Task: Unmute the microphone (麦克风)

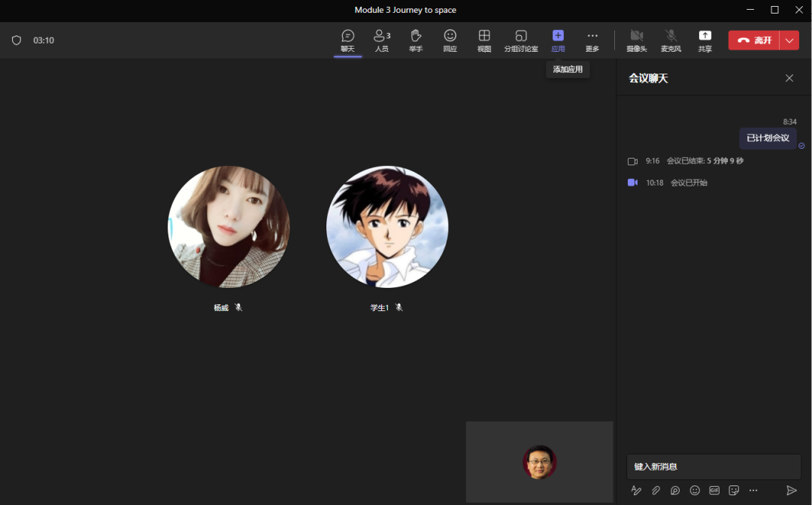Action: (671, 41)
